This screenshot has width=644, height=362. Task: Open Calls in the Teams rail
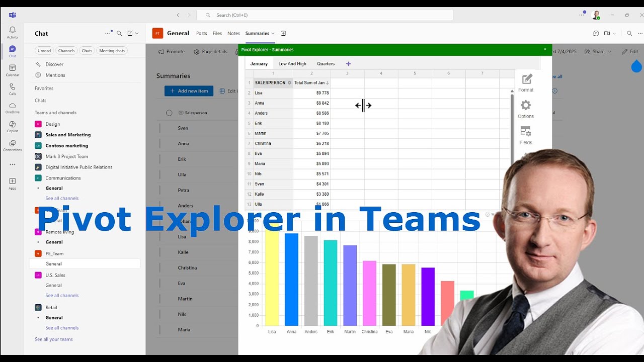click(x=13, y=89)
